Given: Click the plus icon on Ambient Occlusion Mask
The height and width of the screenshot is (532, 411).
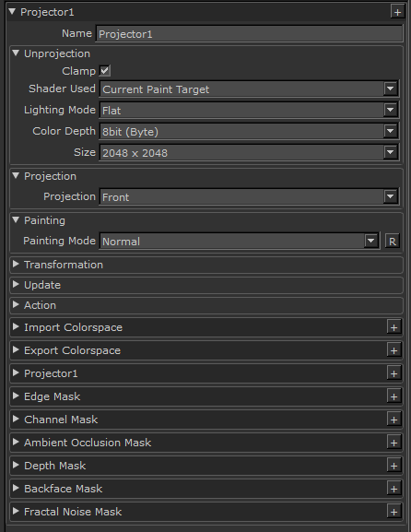Looking at the screenshot, I should pyautogui.click(x=393, y=443).
